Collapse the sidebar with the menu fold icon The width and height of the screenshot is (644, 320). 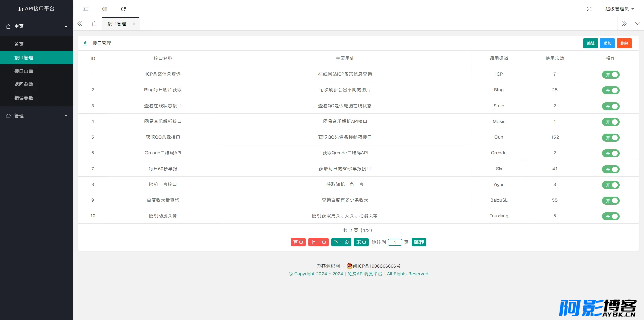tap(86, 9)
